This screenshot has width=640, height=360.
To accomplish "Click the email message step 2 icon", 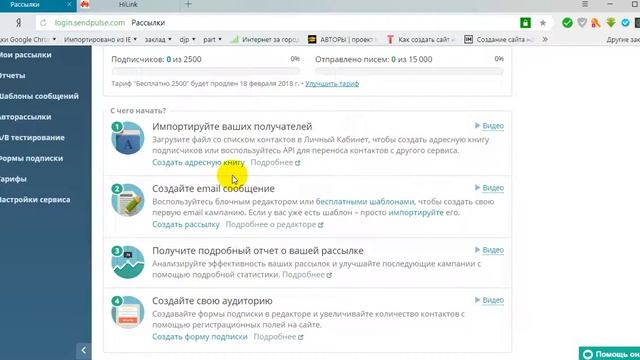I will [128, 200].
